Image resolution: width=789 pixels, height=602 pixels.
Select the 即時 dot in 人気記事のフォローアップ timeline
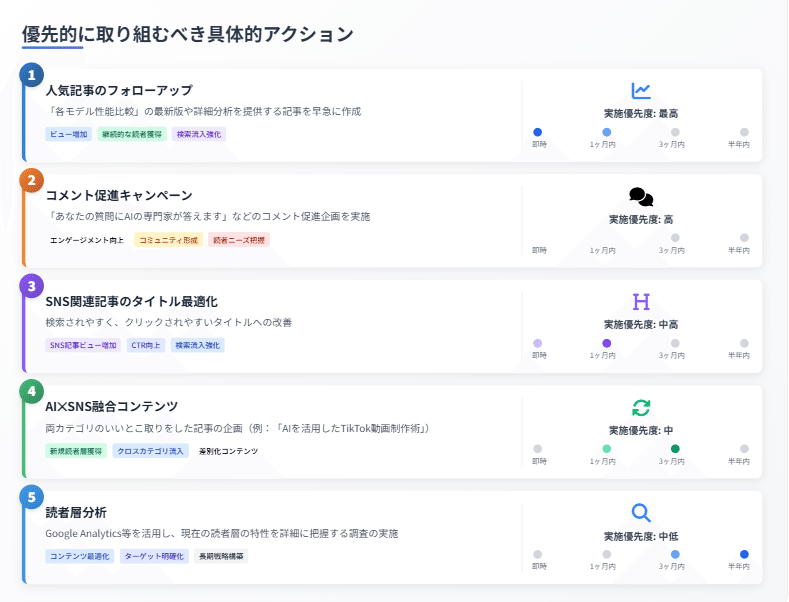pyautogui.click(x=537, y=132)
